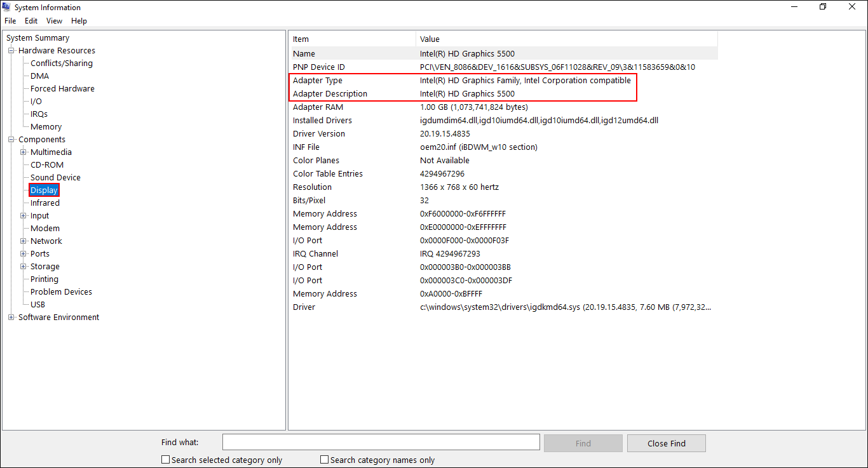Screen dimensions: 868x468
Task: Click value 0x000003C0-0x000003DF
Action: coord(466,281)
